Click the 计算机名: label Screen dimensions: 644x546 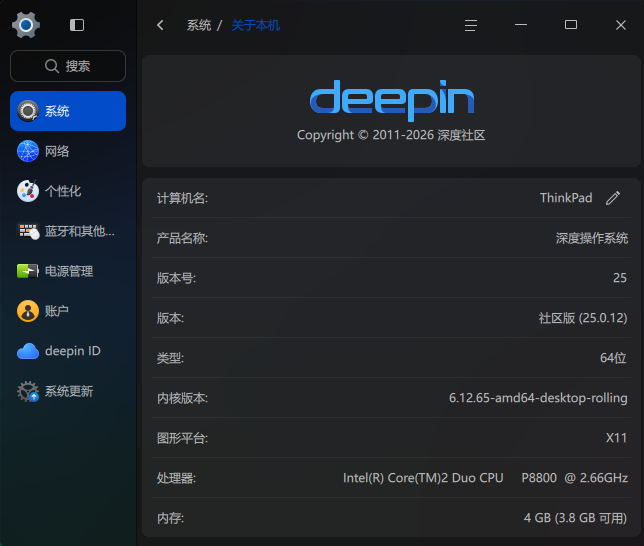(x=182, y=198)
